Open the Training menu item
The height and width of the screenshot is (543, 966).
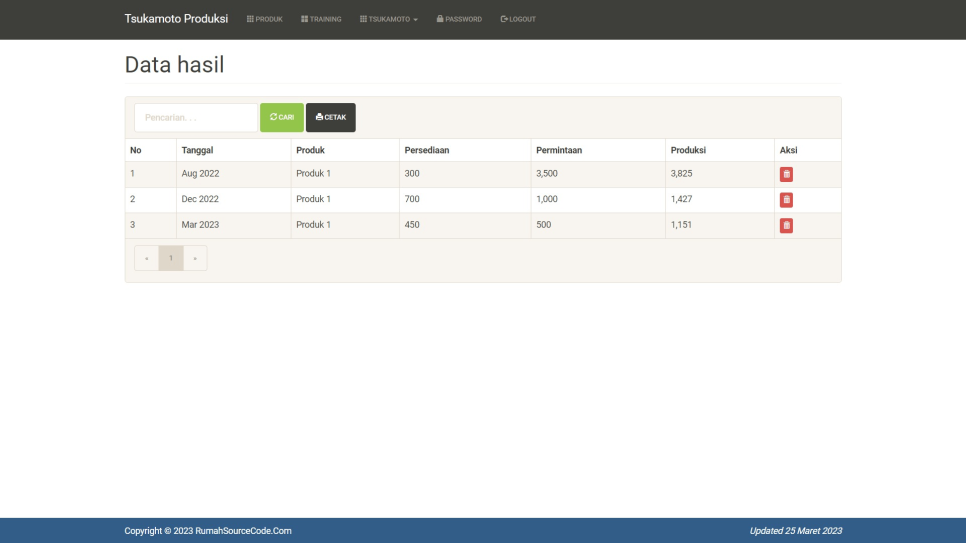coord(321,19)
